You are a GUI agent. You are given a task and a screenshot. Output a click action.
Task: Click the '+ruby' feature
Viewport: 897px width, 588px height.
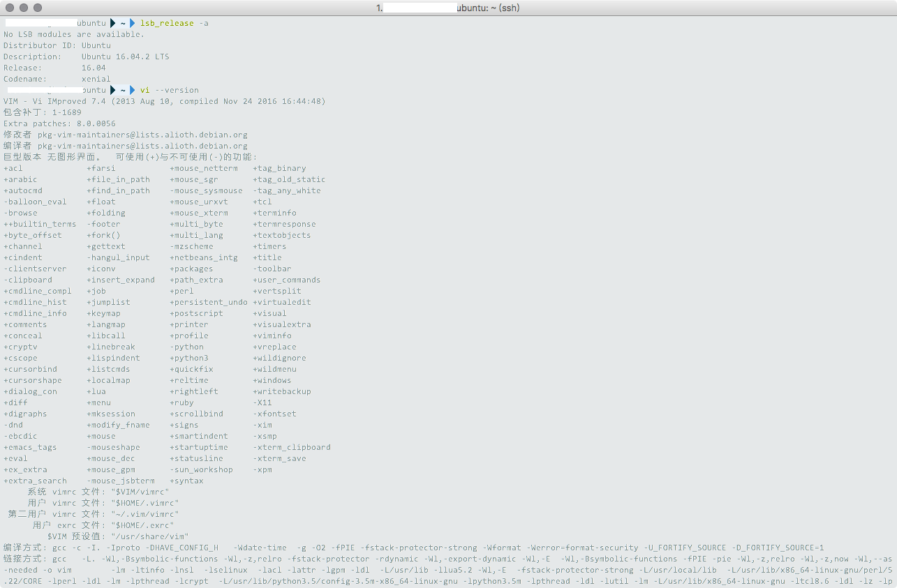pyautogui.click(x=182, y=402)
